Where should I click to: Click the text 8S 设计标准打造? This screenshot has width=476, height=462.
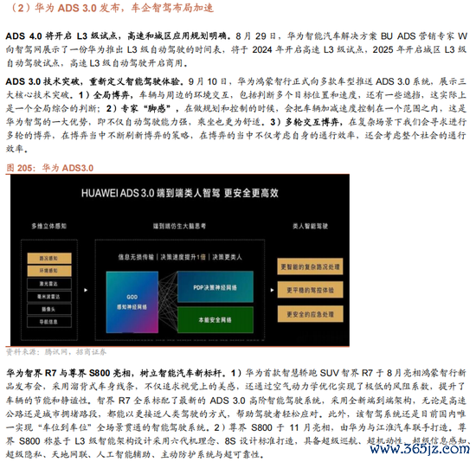coord(260,440)
